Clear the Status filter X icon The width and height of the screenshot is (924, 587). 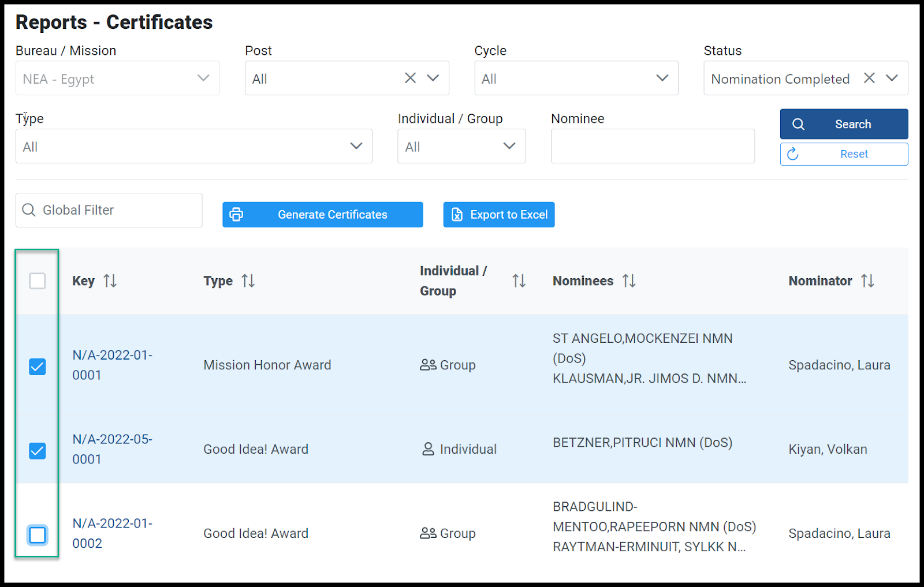869,78
